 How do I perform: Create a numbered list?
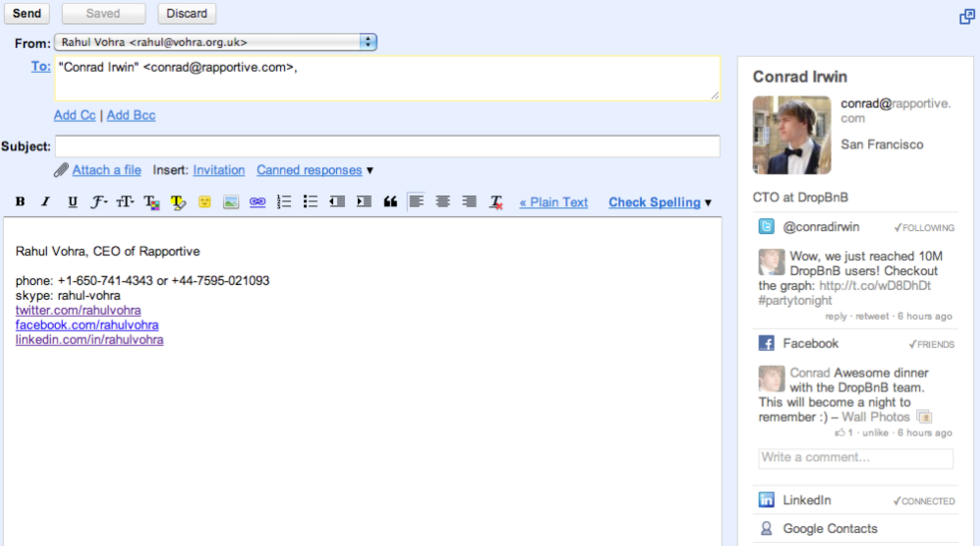(284, 202)
